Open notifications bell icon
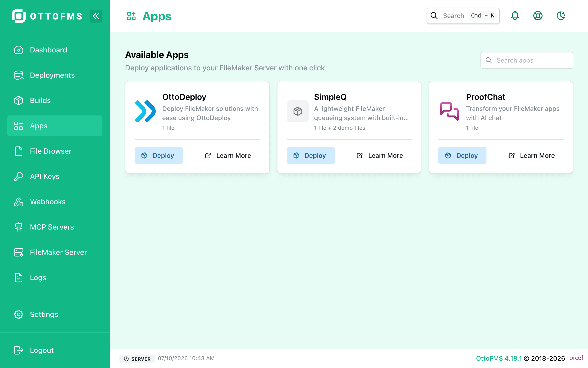 coord(515,16)
